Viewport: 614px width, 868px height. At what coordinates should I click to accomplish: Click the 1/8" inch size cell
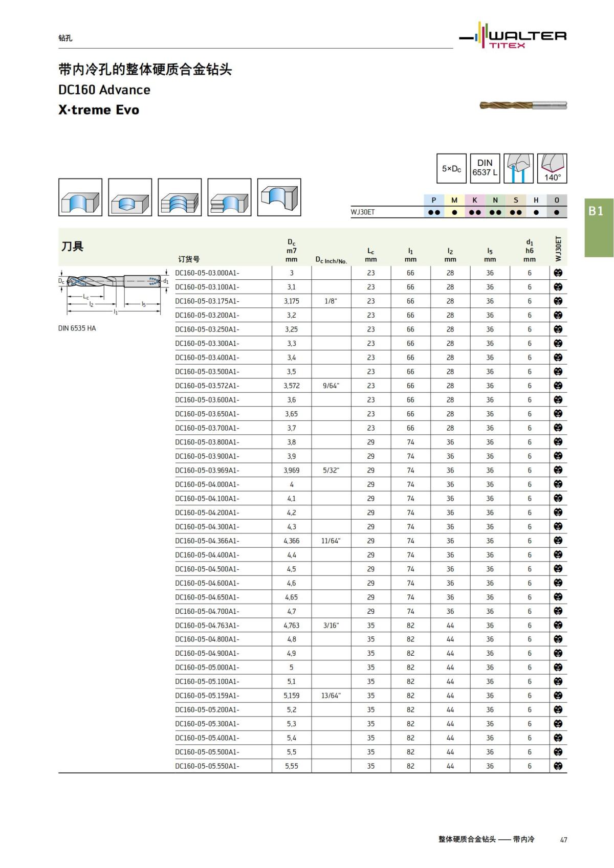tap(331, 301)
